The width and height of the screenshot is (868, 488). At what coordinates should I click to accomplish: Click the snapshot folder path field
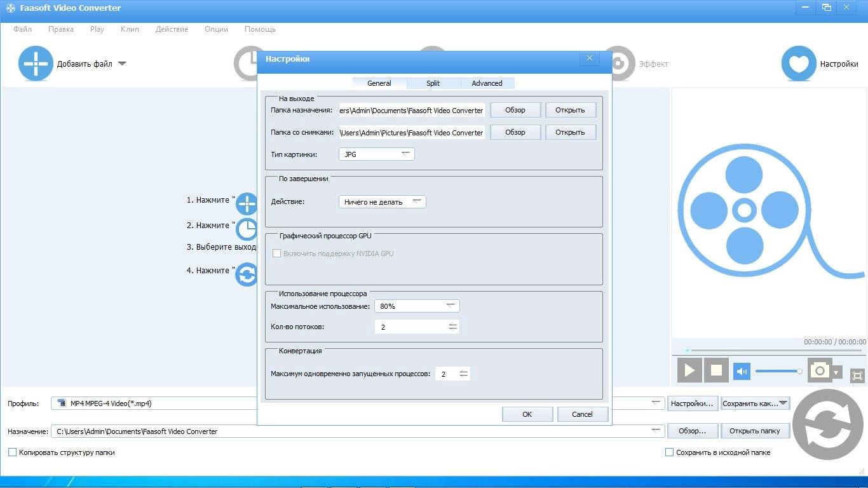[x=412, y=133]
